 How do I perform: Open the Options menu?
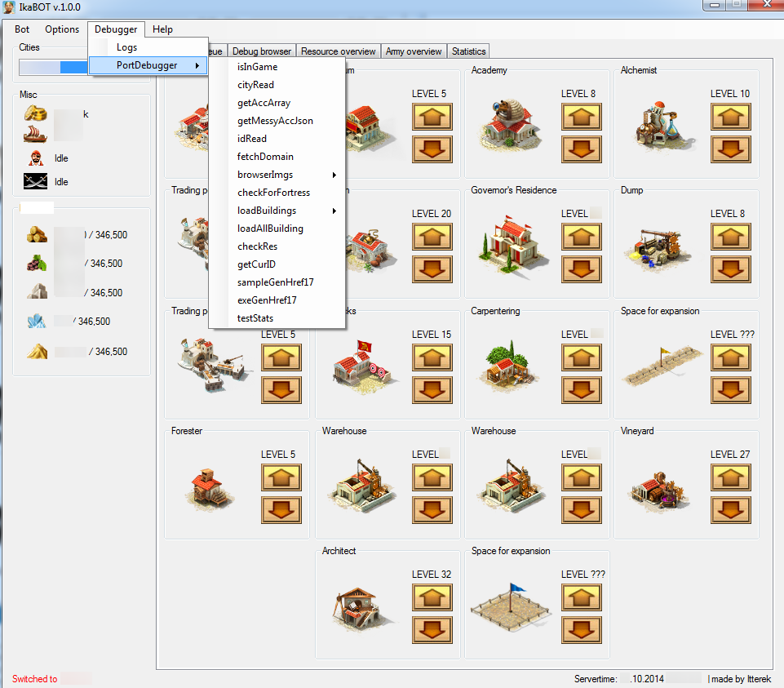point(62,29)
